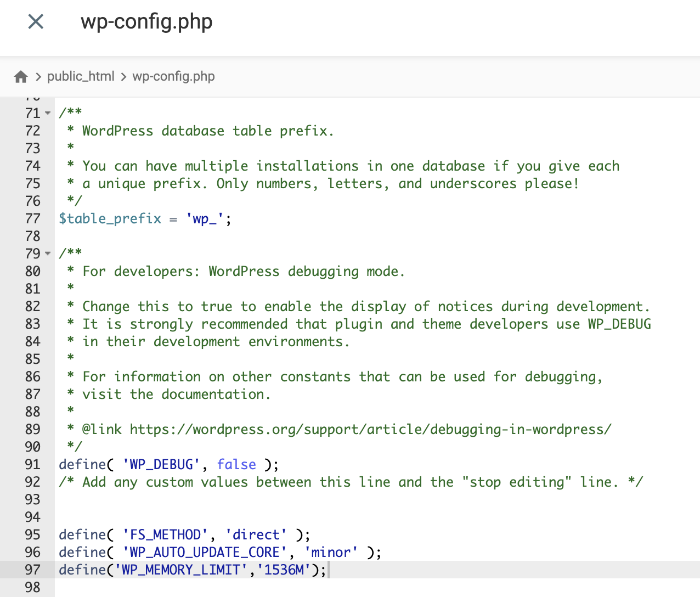Collapse the comment block at line 71
The image size is (700, 597).
47,114
